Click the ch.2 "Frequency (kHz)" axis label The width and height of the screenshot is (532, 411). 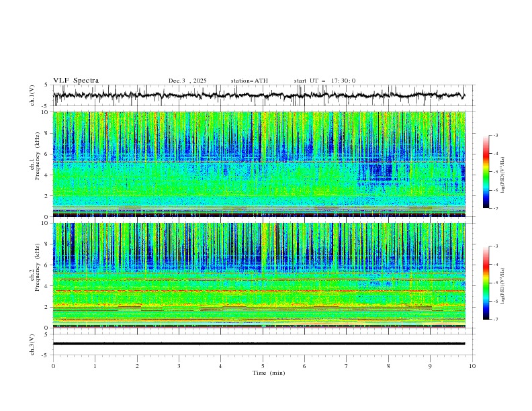38,267
